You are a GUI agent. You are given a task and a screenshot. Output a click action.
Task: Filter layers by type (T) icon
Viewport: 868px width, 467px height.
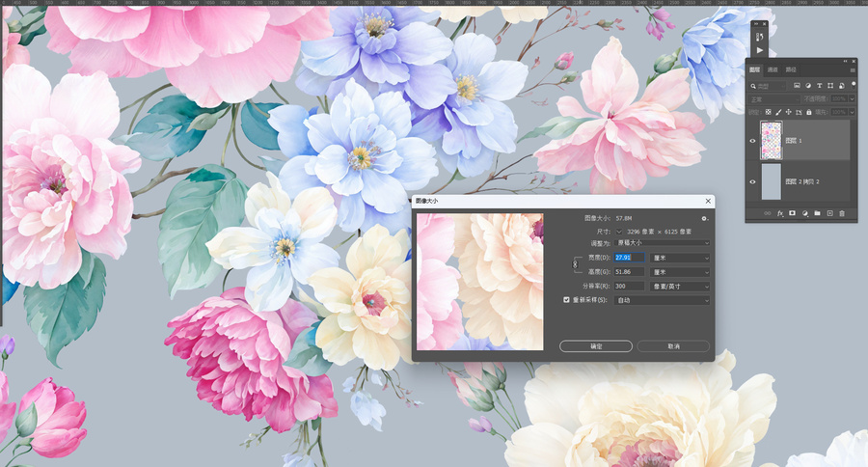(x=819, y=85)
